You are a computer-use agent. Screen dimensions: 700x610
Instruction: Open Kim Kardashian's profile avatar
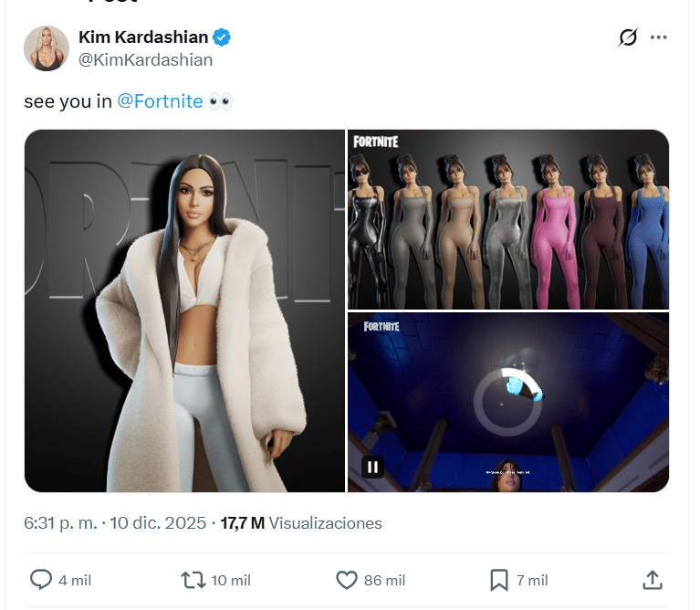(x=44, y=47)
